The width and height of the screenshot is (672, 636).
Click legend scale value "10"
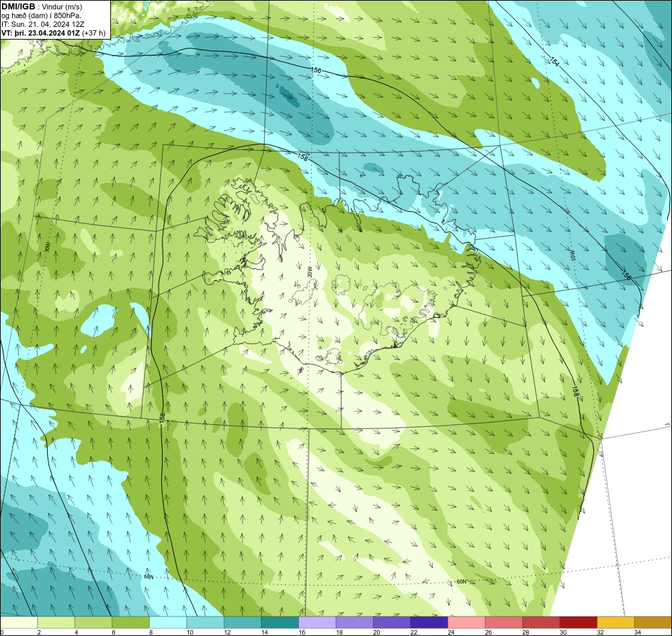coord(190,632)
